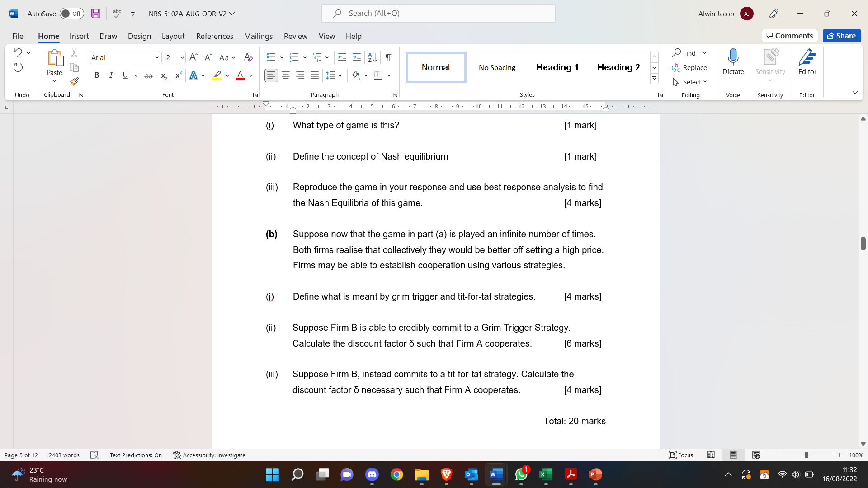Click the Search bar at top
Image resolution: width=868 pixels, height=488 pixels.
(438, 13)
